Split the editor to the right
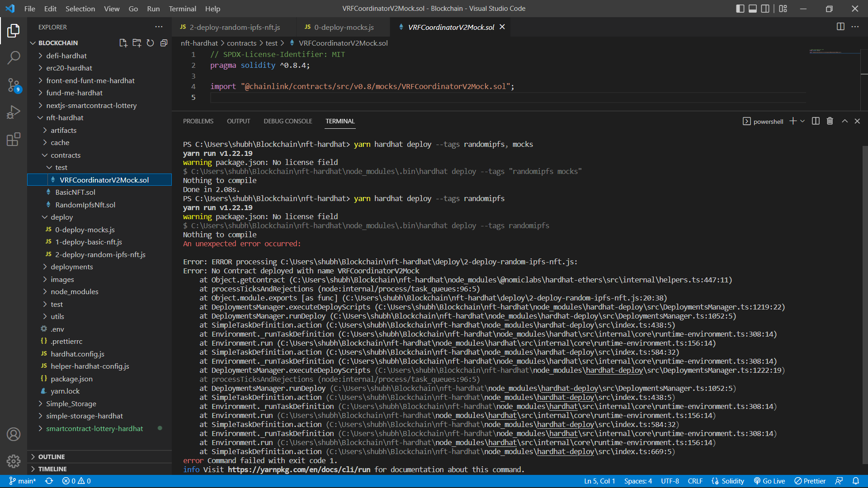This screenshot has width=868, height=488. tap(840, 27)
